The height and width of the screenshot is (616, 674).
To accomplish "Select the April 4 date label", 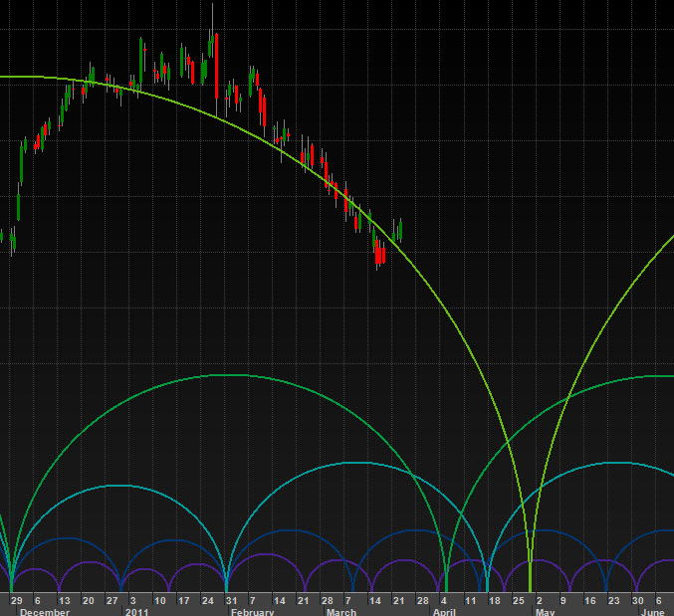I will point(444,600).
